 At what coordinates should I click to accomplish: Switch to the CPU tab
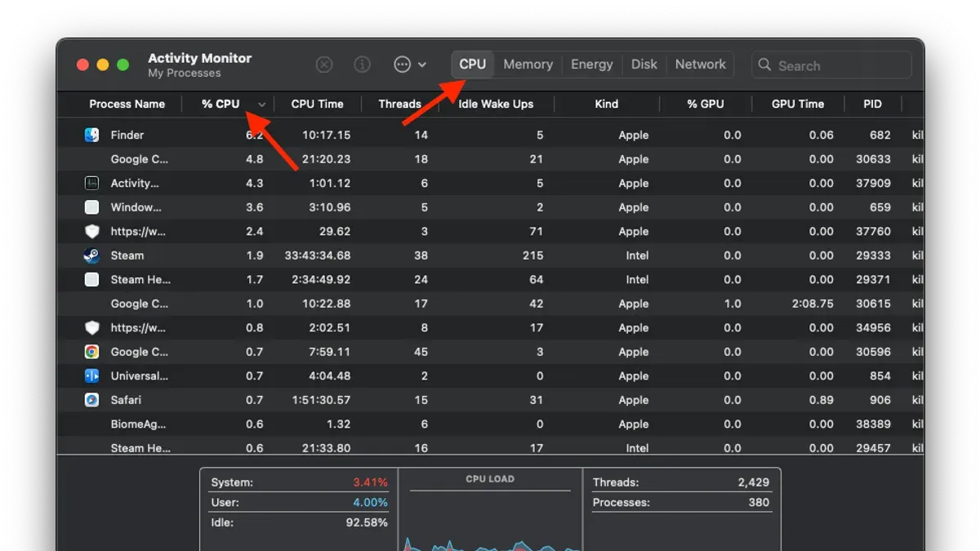coord(472,64)
